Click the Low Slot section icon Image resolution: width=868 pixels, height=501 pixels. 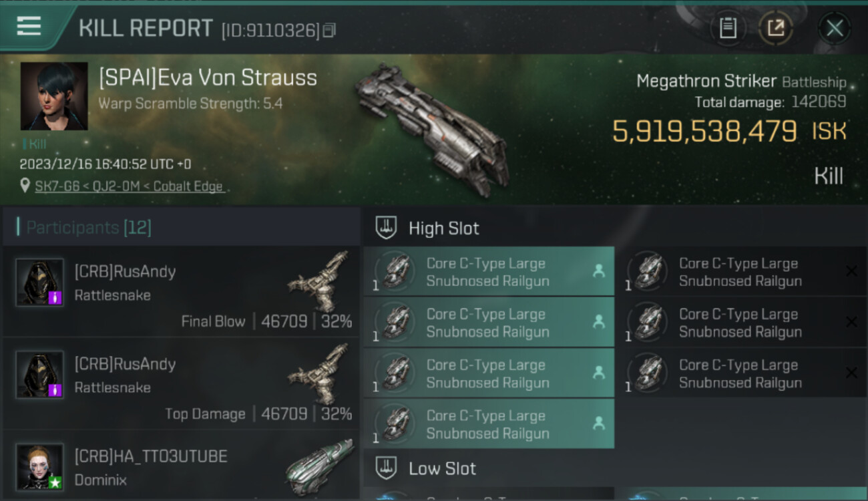(386, 468)
